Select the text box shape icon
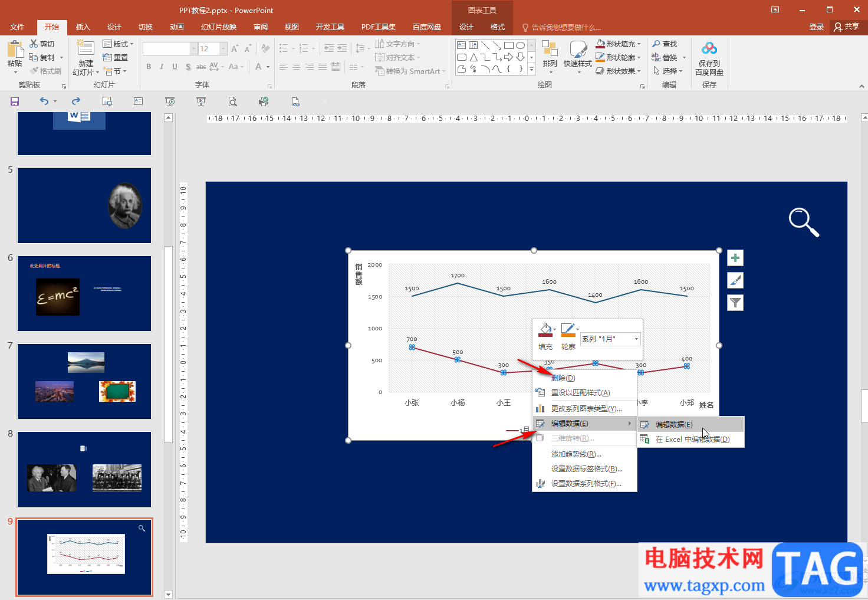Screen dimensions: 868x600 pos(462,45)
